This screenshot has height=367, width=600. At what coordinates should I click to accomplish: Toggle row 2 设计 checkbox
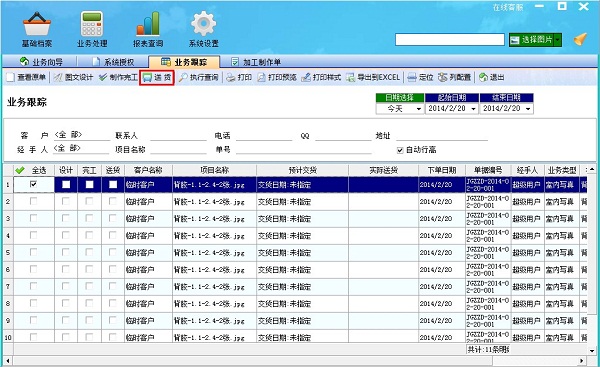[66, 201]
